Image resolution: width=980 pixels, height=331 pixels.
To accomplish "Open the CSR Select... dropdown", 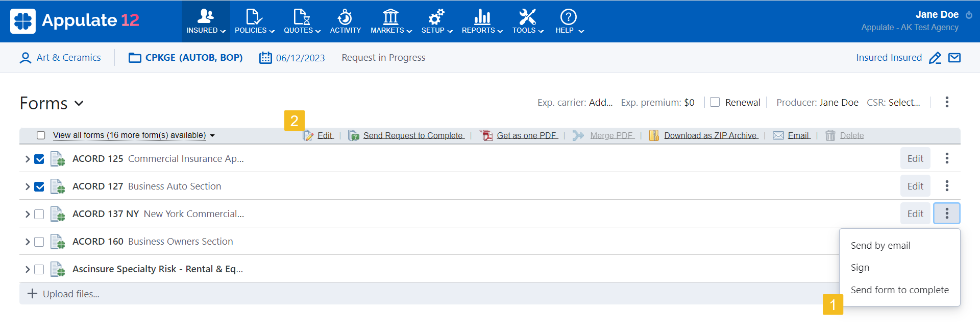I will pyautogui.click(x=904, y=103).
